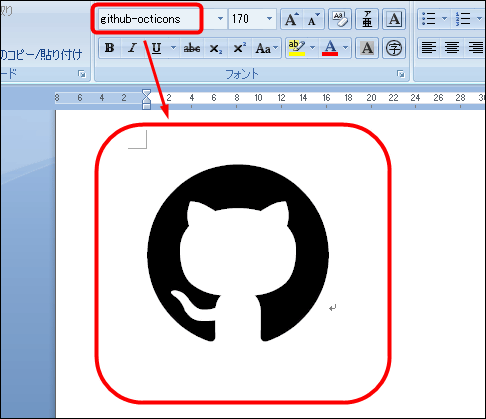Open font color dropdown arrow
This screenshot has height=419, width=486.
coord(346,48)
